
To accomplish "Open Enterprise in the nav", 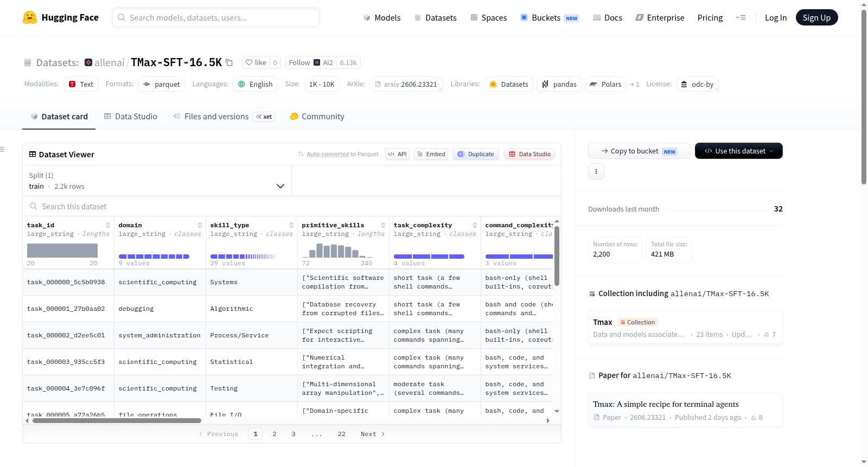I will [660, 17].
